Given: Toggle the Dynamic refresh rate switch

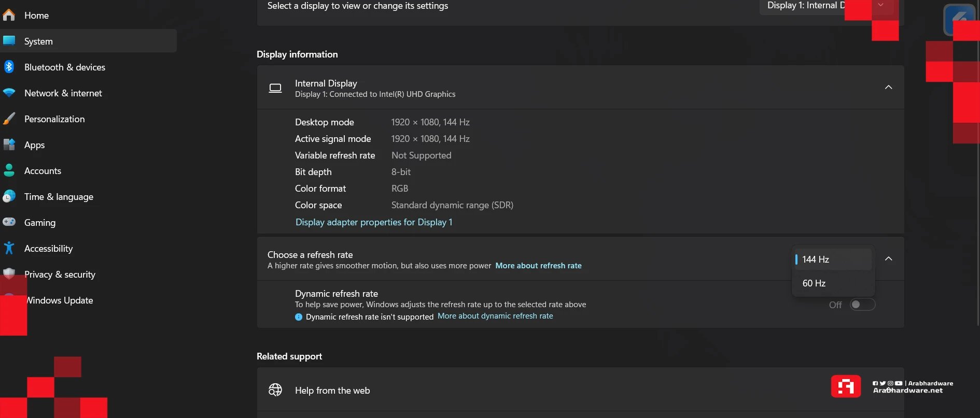Looking at the screenshot, I should point(862,305).
